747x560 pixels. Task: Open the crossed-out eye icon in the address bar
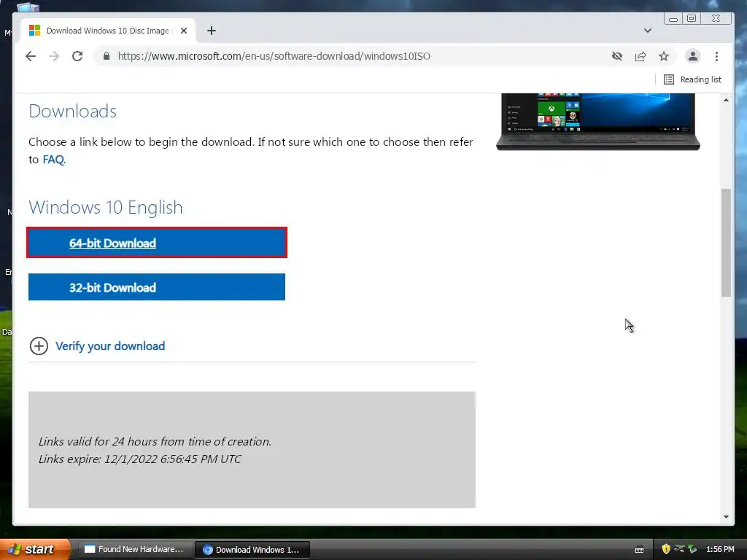tap(617, 56)
